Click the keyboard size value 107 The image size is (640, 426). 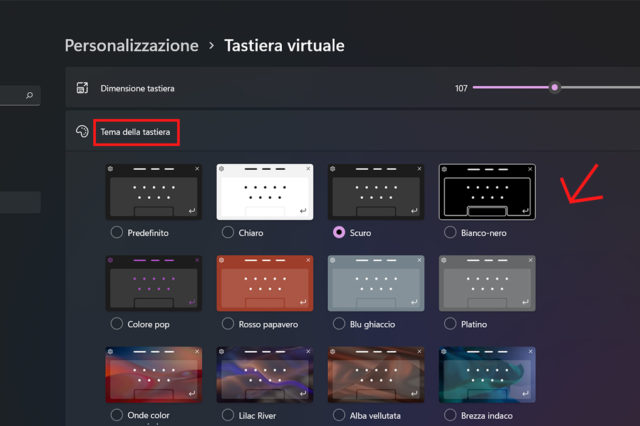coord(461,88)
